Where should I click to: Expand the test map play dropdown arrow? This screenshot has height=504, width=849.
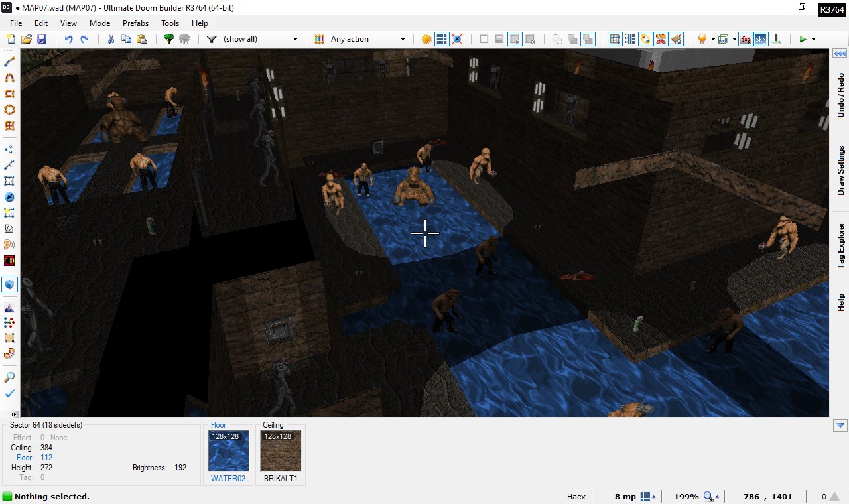click(813, 39)
